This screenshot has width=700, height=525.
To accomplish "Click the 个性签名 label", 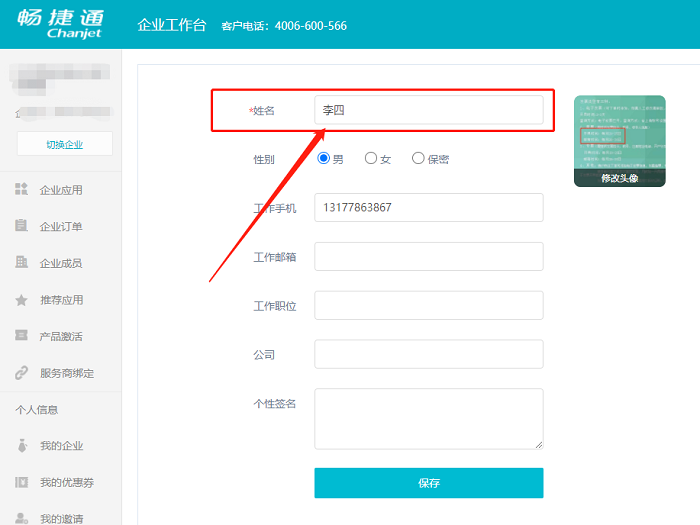I will tap(275, 404).
